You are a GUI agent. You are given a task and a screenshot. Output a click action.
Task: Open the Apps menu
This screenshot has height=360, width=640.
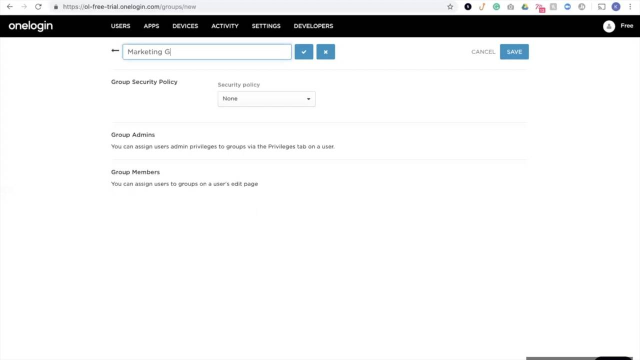151,26
